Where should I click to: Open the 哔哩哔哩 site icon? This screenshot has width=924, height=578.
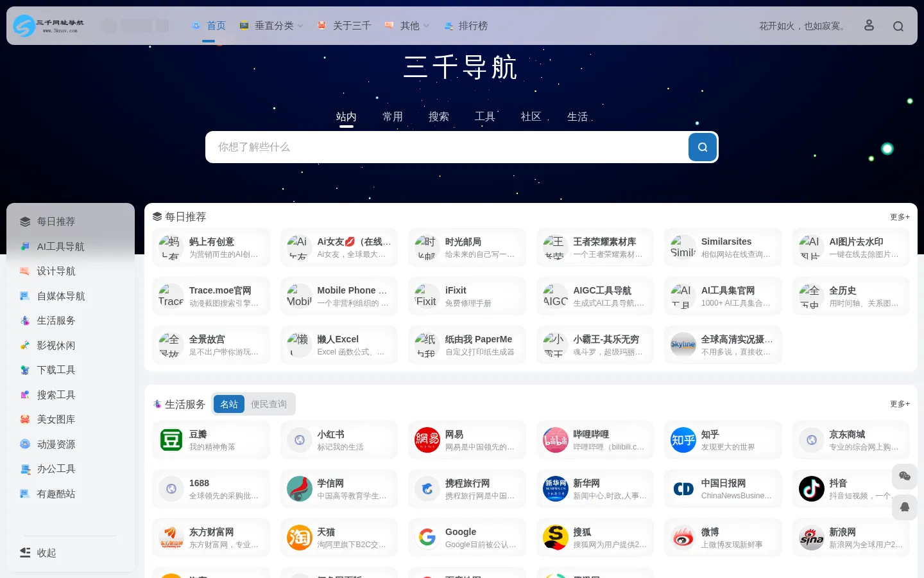pyautogui.click(x=556, y=440)
